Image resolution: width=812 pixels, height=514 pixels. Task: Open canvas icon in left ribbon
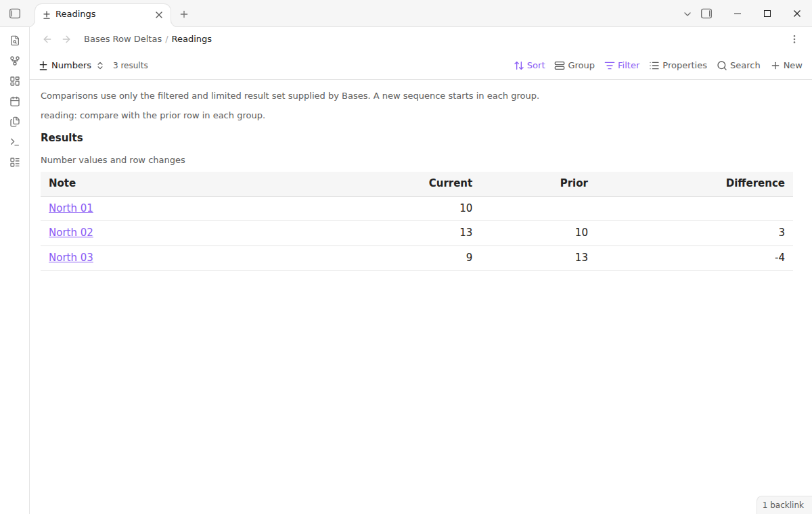click(x=15, y=81)
